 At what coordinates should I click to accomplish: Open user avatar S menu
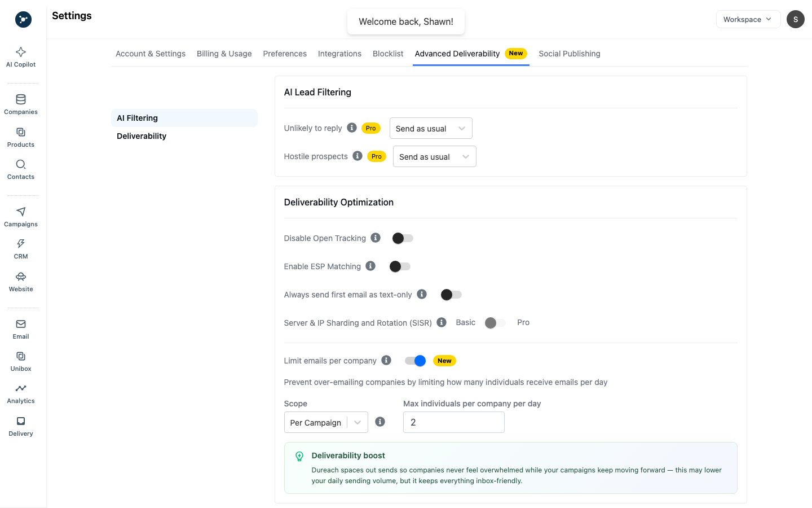(x=796, y=19)
